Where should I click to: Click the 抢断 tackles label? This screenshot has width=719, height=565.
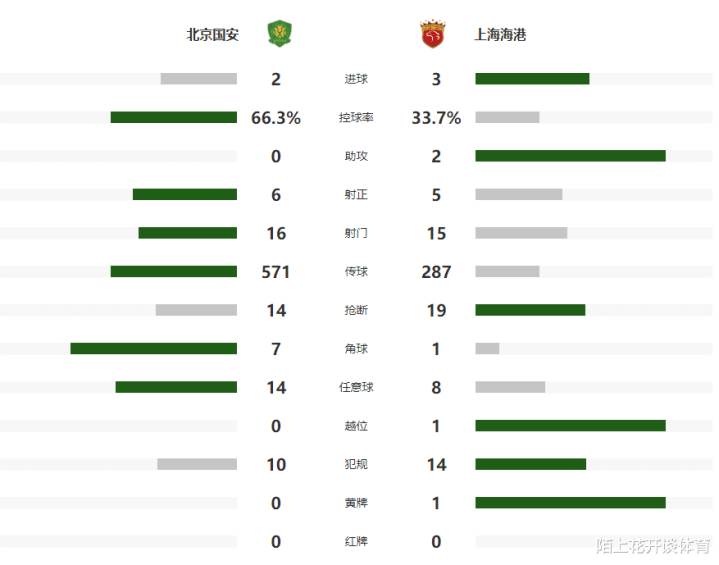[x=356, y=310]
